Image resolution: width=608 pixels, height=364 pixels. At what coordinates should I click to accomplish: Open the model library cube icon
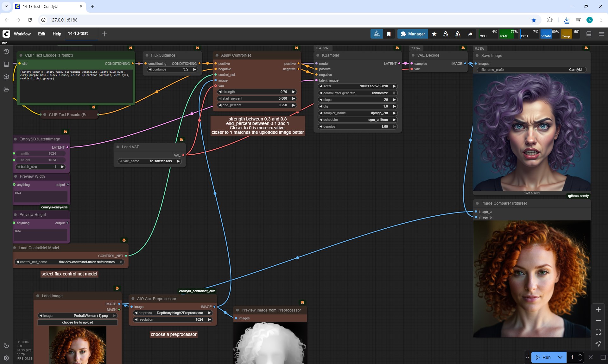[x=6, y=77]
